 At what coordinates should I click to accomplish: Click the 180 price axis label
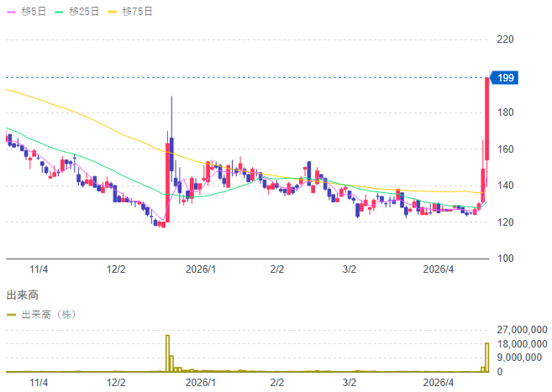(505, 112)
